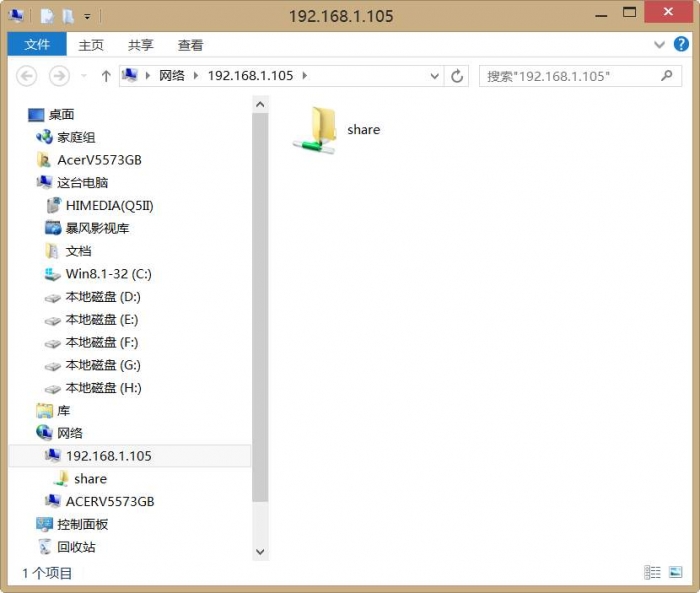Open 本地磁盘 (D:) drive
Viewport: 700px width, 593px height.
92,296
